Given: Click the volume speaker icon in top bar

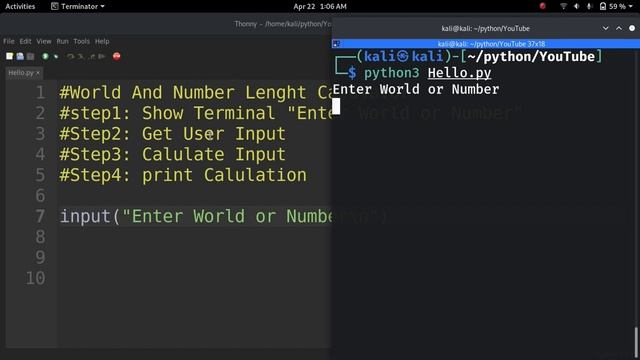Looking at the screenshot, I should point(576,6).
